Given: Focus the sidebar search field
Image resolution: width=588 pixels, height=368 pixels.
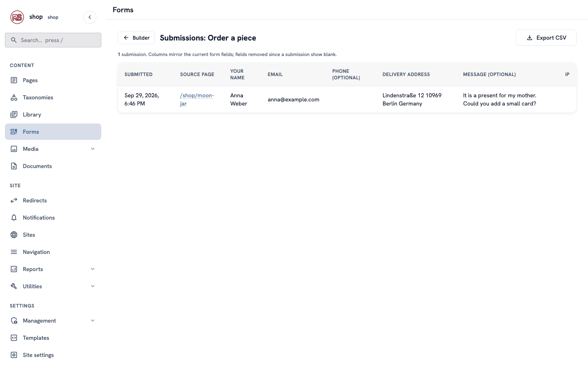Looking at the screenshot, I should point(53,40).
